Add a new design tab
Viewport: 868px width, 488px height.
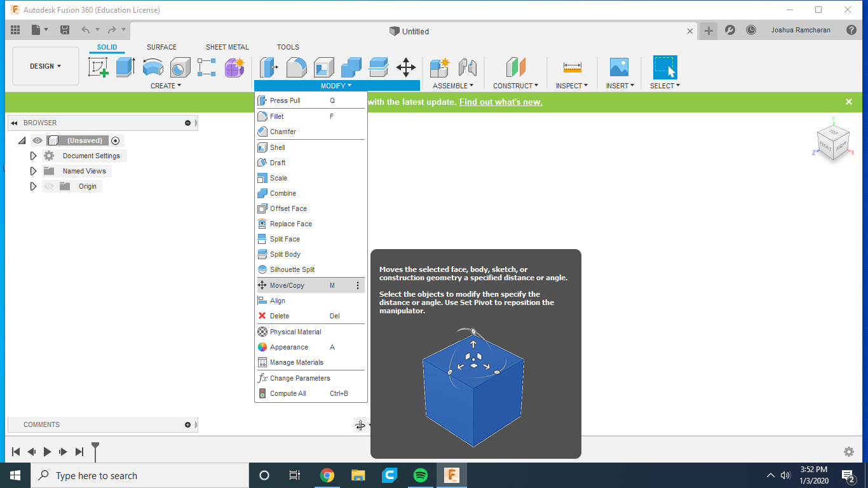(x=709, y=30)
